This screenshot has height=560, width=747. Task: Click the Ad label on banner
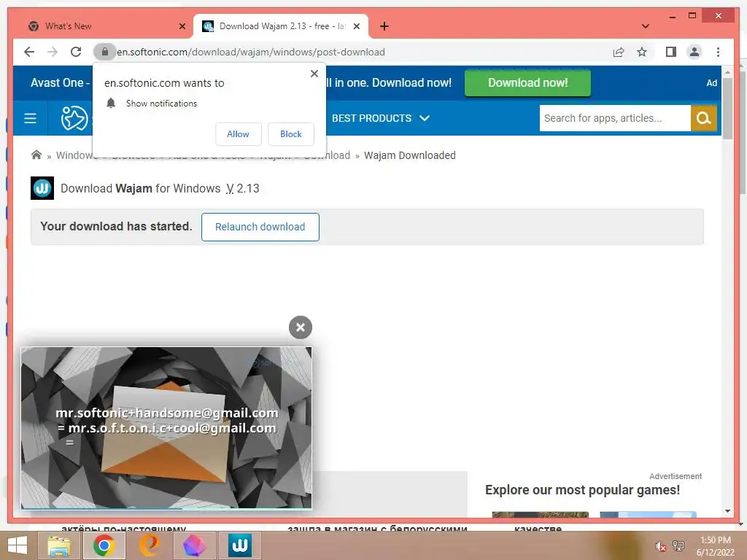(x=711, y=83)
